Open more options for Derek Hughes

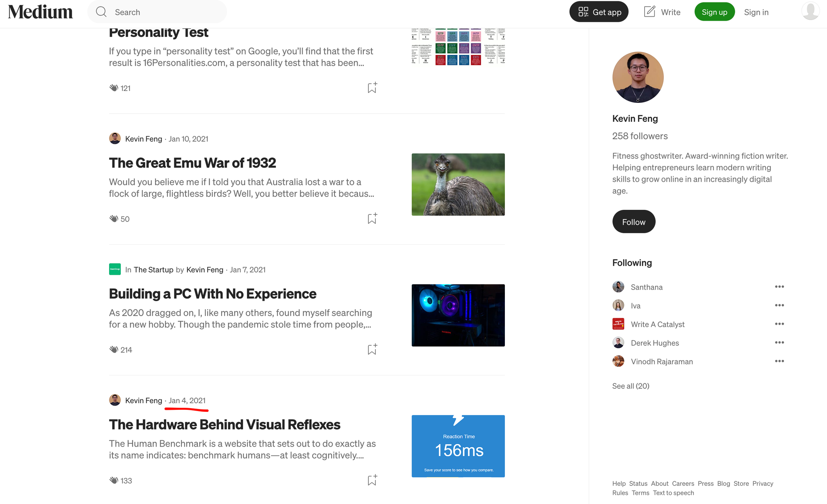tap(779, 342)
